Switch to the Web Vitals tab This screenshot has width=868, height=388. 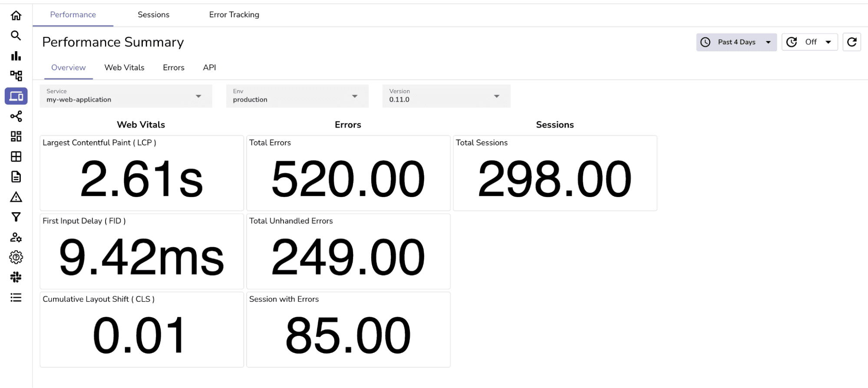(x=124, y=67)
